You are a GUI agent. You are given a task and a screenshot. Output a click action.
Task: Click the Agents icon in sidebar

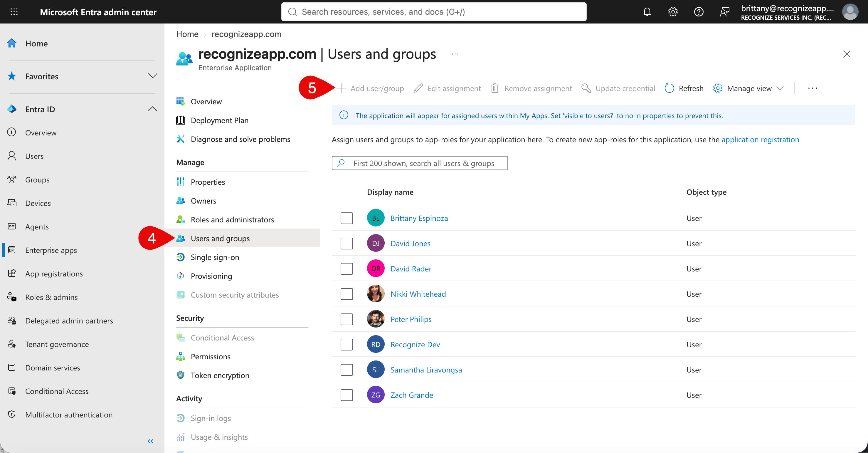click(12, 226)
